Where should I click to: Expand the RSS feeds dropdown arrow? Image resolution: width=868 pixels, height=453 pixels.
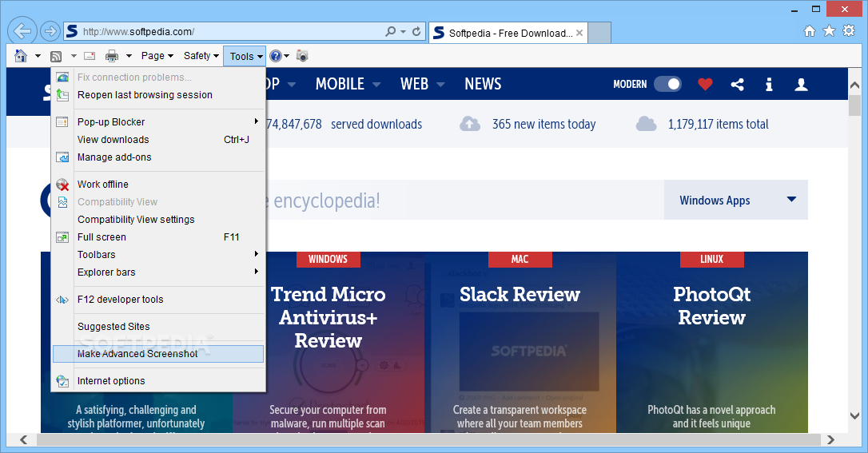[x=73, y=56]
